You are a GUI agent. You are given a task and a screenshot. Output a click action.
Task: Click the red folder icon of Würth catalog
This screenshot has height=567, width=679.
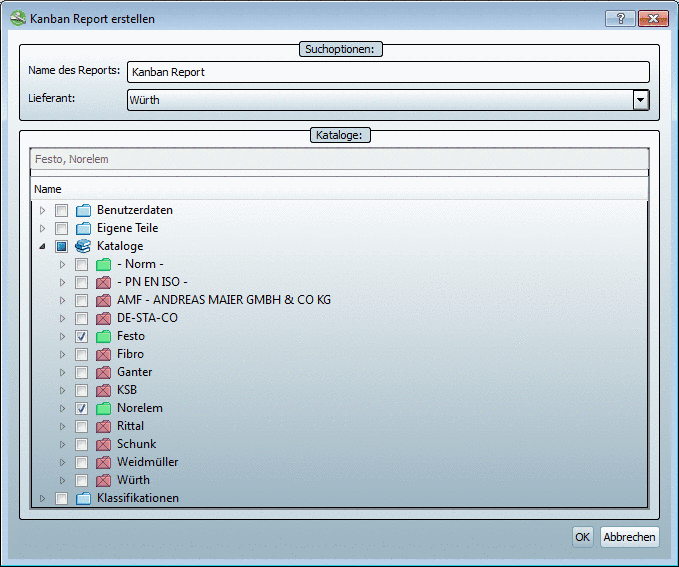(x=103, y=480)
